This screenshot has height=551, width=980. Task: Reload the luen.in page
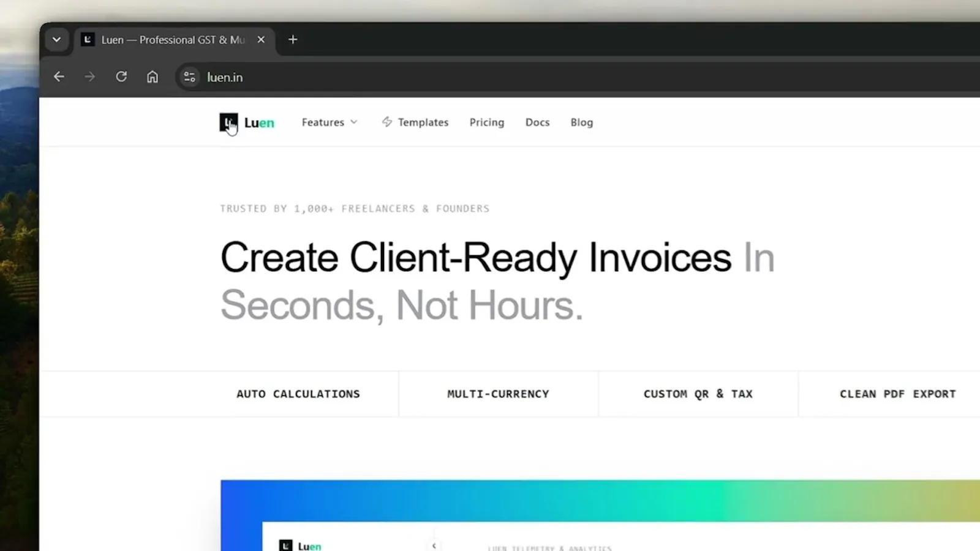pyautogui.click(x=121, y=77)
